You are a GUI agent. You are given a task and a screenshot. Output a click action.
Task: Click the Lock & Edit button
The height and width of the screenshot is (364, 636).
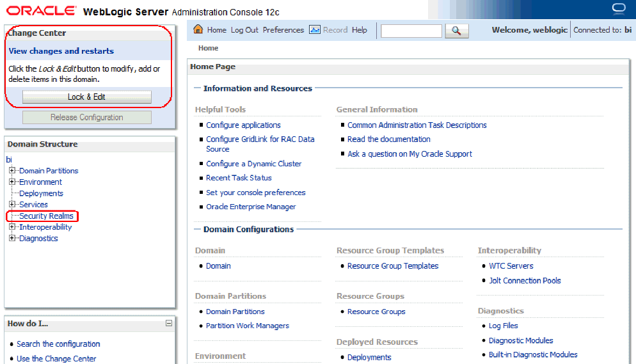87,97
